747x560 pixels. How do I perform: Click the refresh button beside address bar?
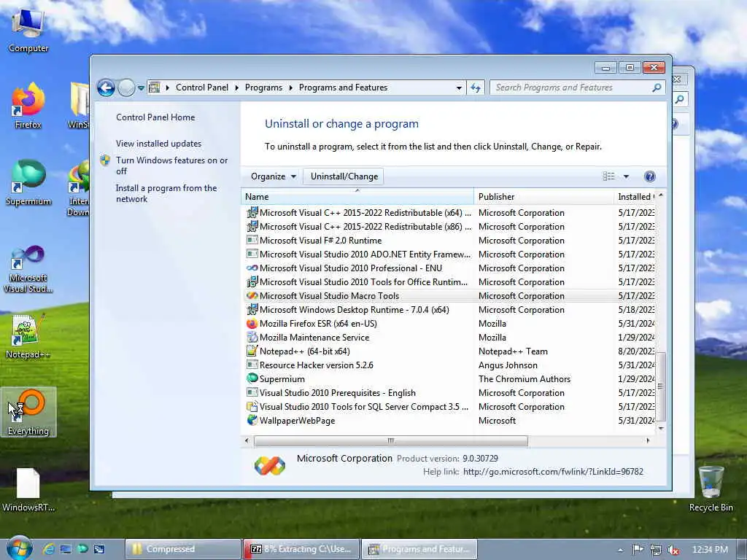pos(476,87)
